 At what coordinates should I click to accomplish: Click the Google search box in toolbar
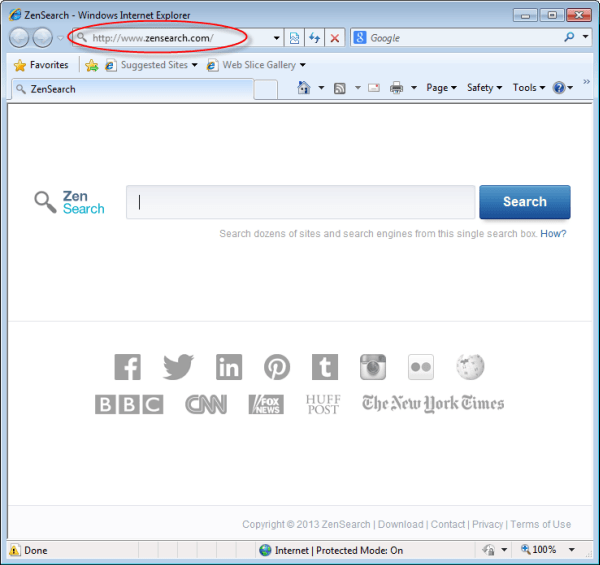(463, 38)
